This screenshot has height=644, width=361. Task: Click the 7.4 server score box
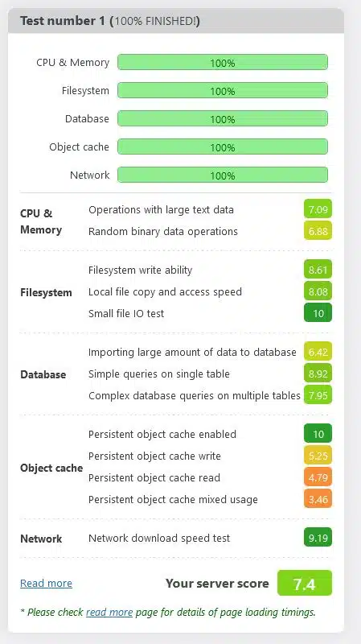[305, 583]
